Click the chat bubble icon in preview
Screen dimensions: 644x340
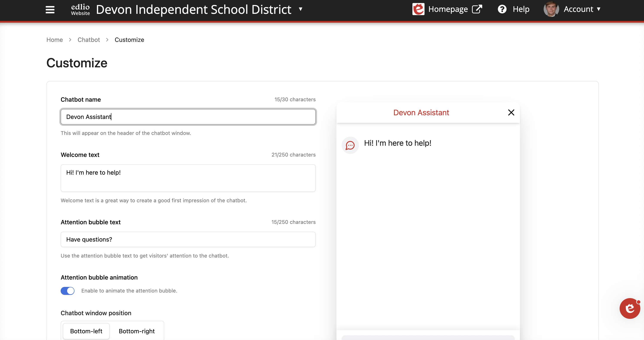click(350, 145)
